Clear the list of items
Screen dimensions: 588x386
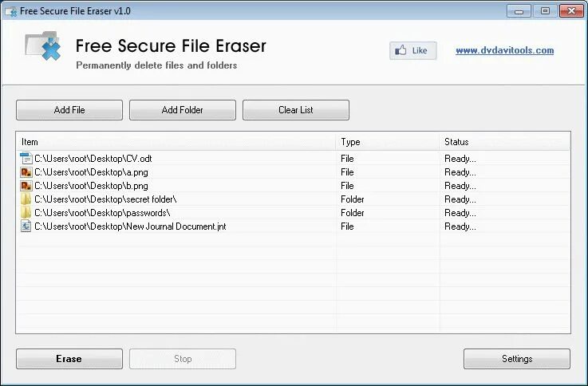pyautogui.click(x=296, y=110)
